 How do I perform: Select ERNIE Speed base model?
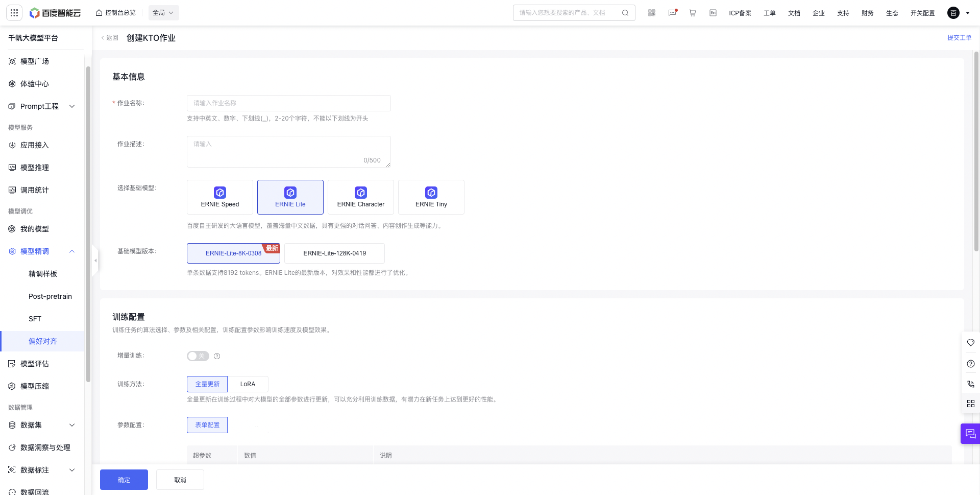pos(220,197)
